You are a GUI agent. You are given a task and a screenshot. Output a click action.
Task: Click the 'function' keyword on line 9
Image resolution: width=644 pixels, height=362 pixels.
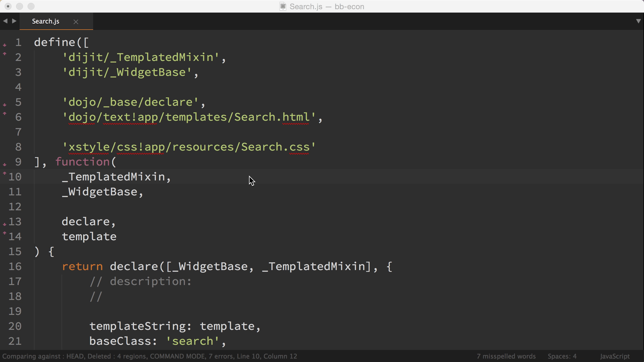83,162
